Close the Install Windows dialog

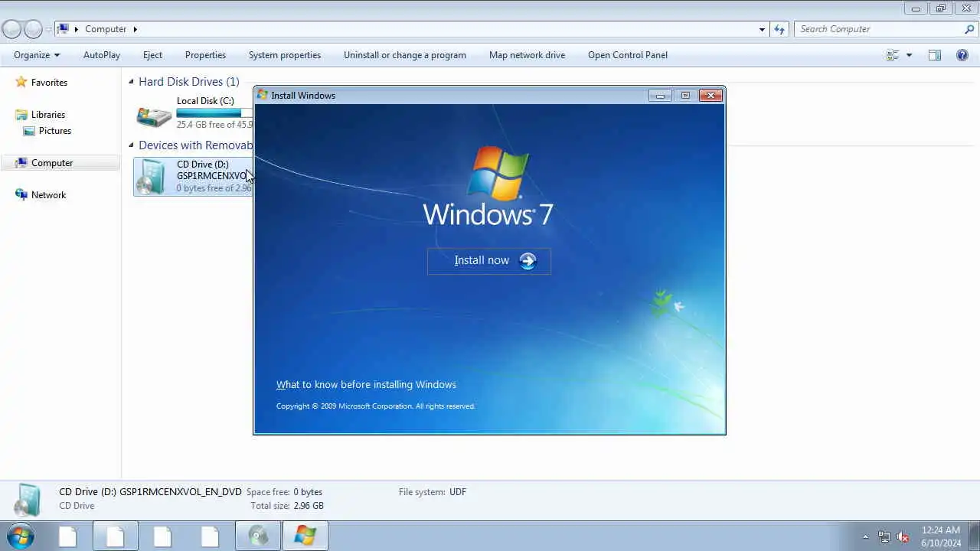click(x=710, y=96)
